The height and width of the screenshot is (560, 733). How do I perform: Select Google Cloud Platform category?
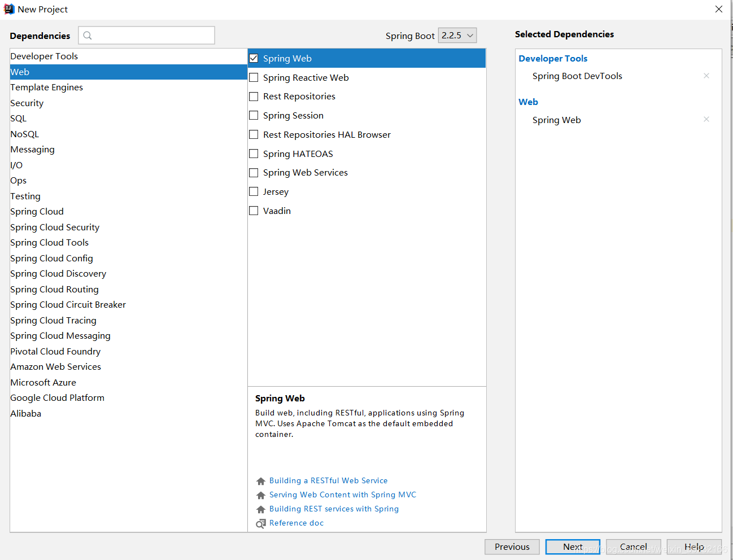pos(129,398)
